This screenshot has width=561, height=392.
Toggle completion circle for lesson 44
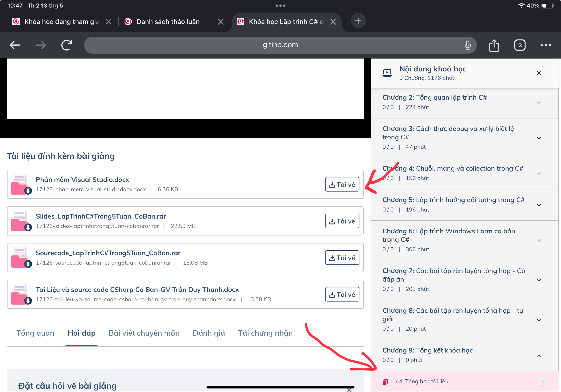pyautogui.click(x=542, y=381)
